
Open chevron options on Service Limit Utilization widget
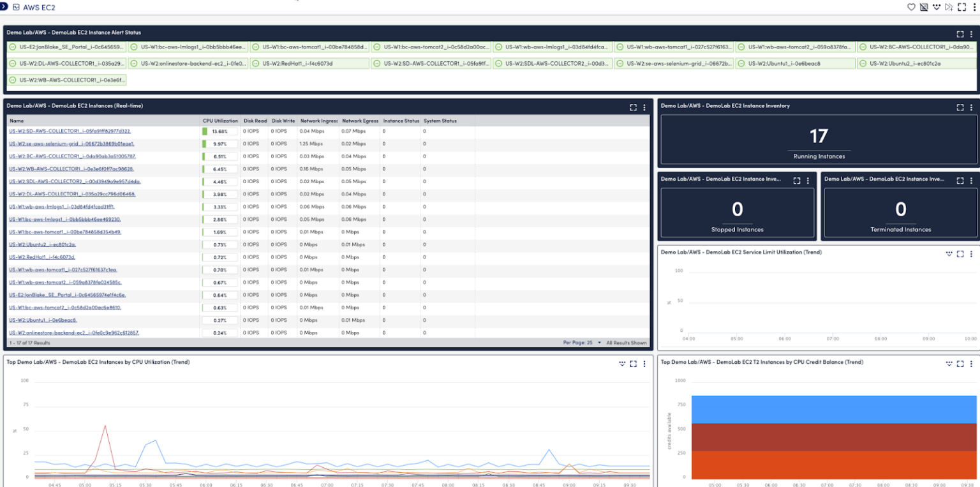point(949,253)
